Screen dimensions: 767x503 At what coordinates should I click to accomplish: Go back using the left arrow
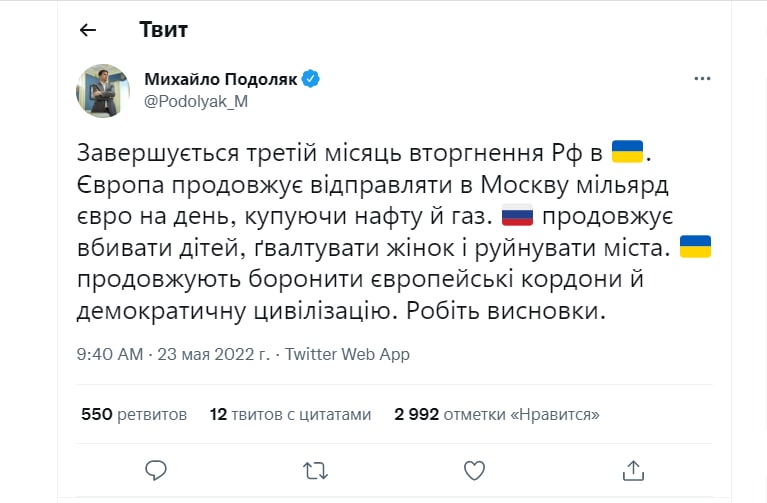pyautogui.click(x=88, y=30)
